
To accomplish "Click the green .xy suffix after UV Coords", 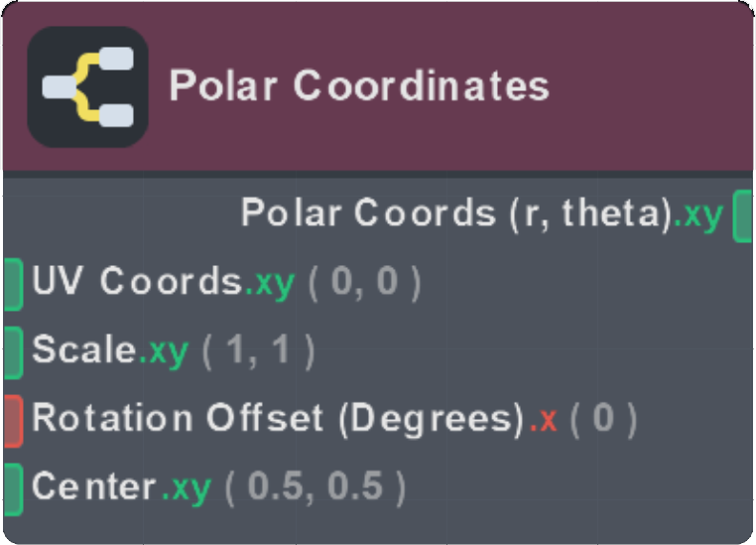I will [x=270, y=283].
